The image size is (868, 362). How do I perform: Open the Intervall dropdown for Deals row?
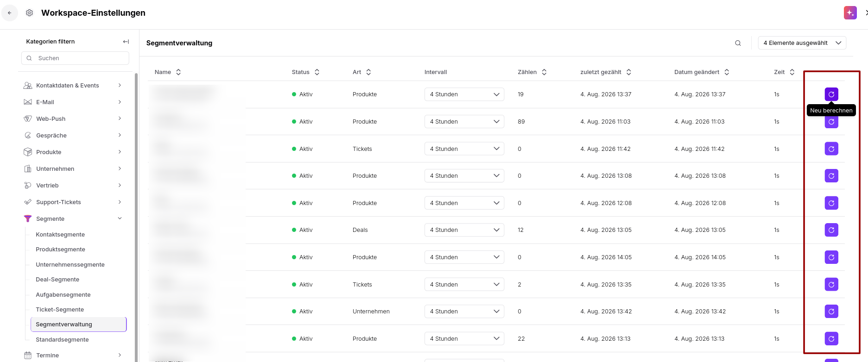(464, 230)
